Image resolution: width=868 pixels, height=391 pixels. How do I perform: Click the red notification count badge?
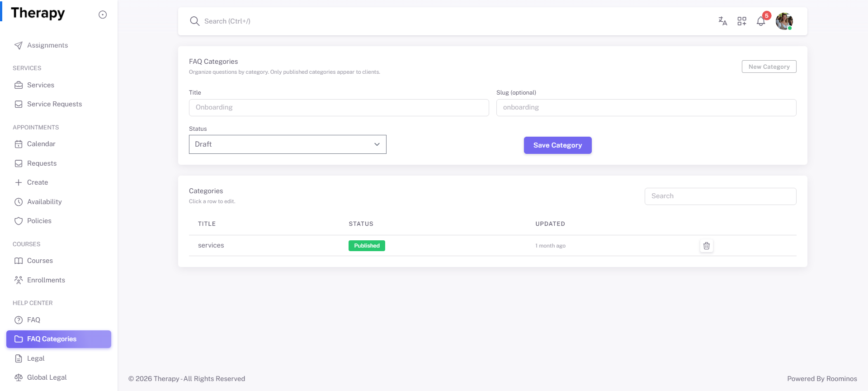(767, 16)
